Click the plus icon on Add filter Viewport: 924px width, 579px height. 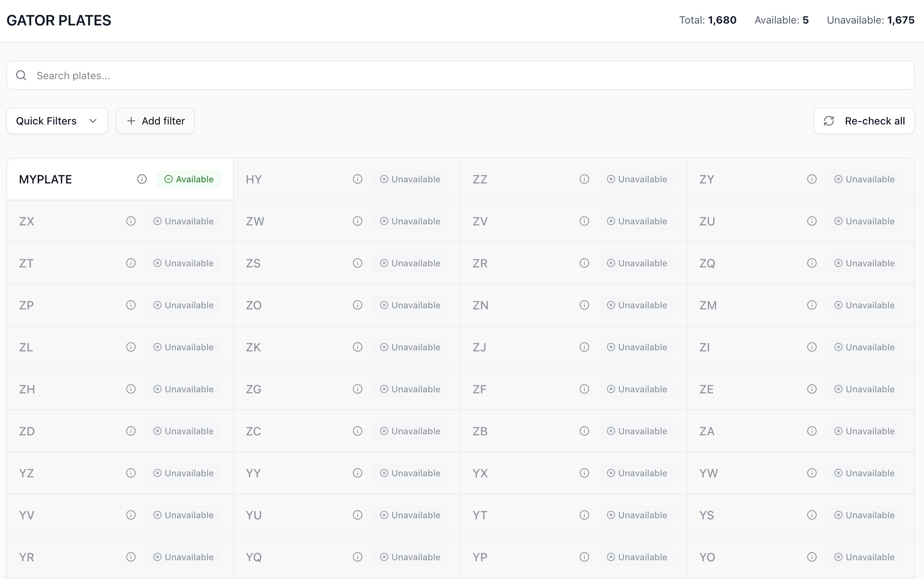tap(131, 121)
